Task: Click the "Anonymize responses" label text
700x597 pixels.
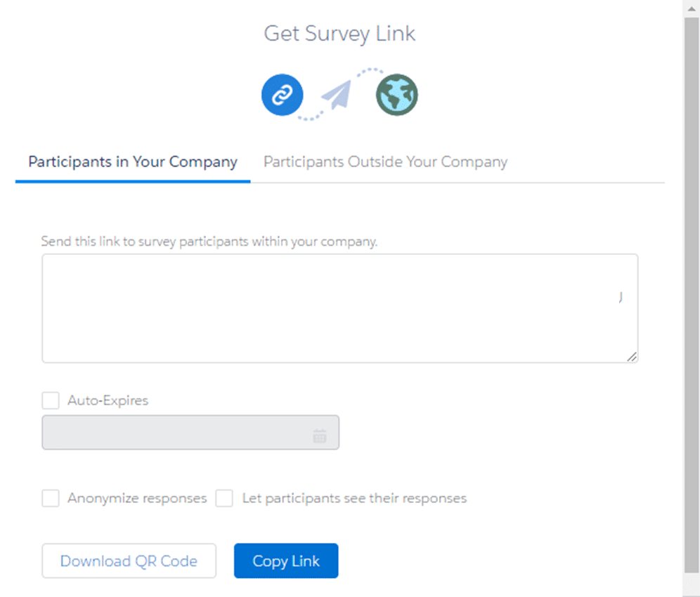Action: point(137,498)
